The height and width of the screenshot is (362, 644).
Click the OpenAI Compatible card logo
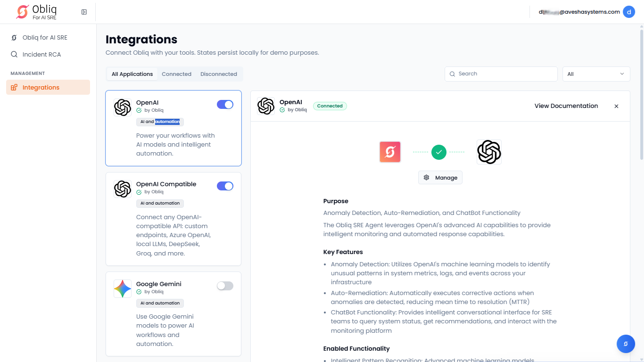(x=123, y=189)
